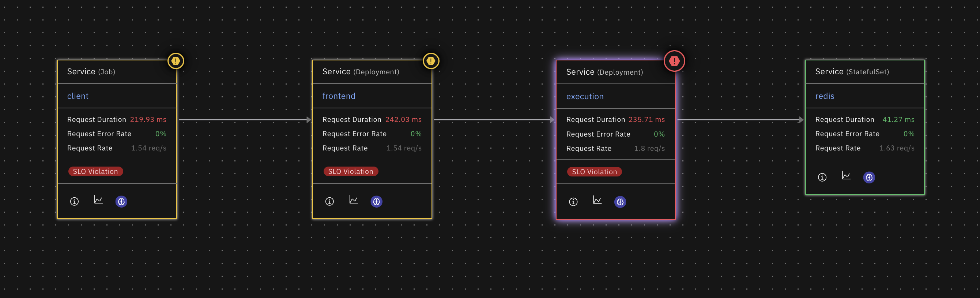Click the red critical alert badge on execution
This screenshot has height=298, width=980.
[x=674, y=61]
